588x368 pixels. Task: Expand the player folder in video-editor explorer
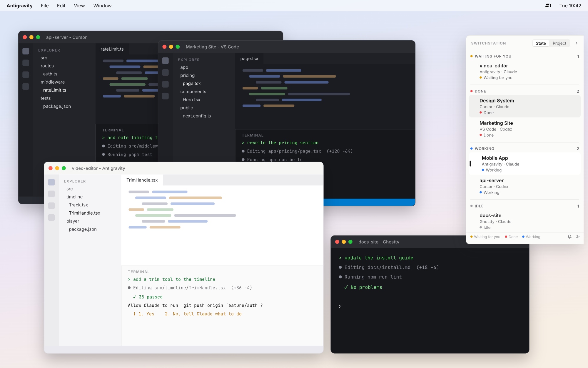tap(73, 221)
